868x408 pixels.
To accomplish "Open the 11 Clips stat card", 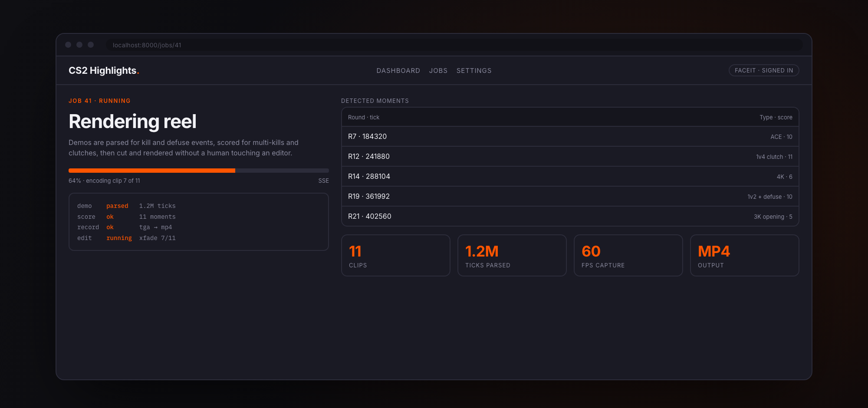I will click(x=396, y=255).
